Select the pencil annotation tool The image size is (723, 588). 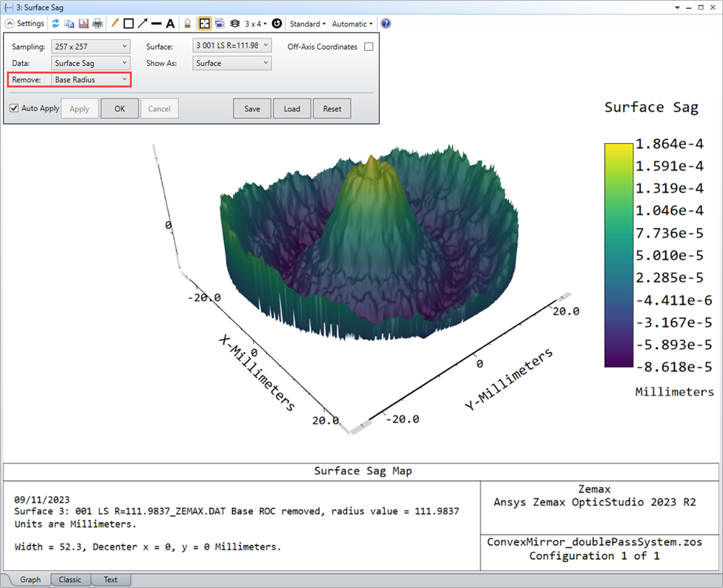[115, 24]
